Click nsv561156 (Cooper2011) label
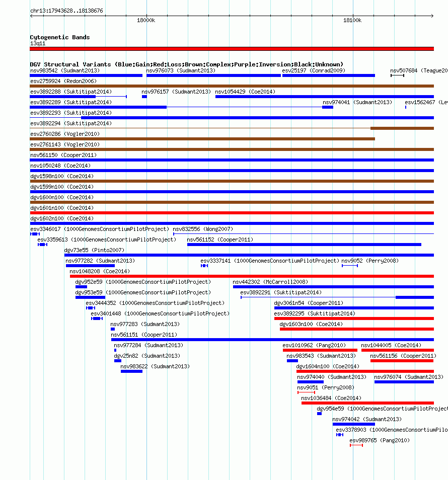 [403, 356]
